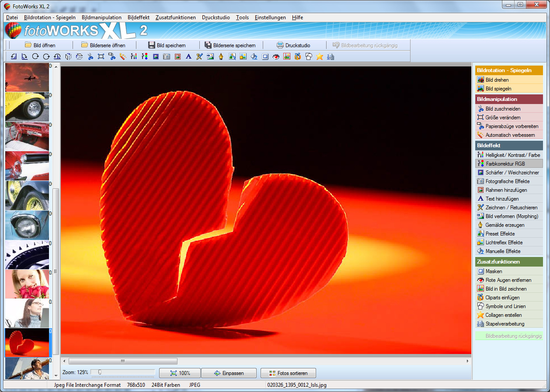
Task: Click the gift box cliparts toolbar icon
Action: click(x=298, y=56)
